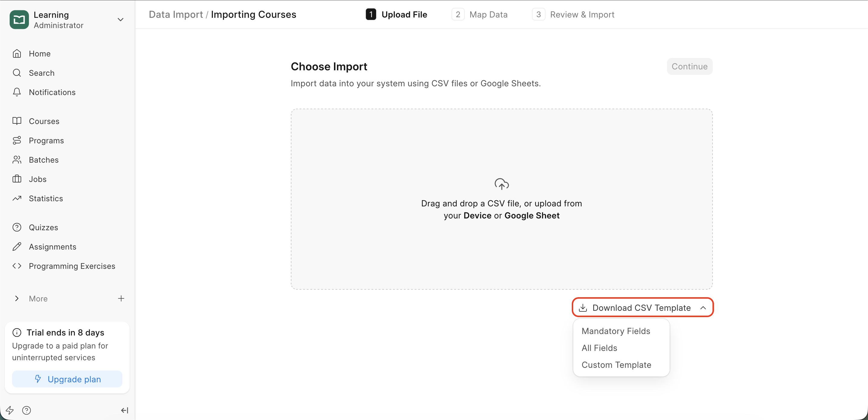Click the Home house icon in sidebar
Viewport: 868px width, 420px height.
[x=17, y=54]
